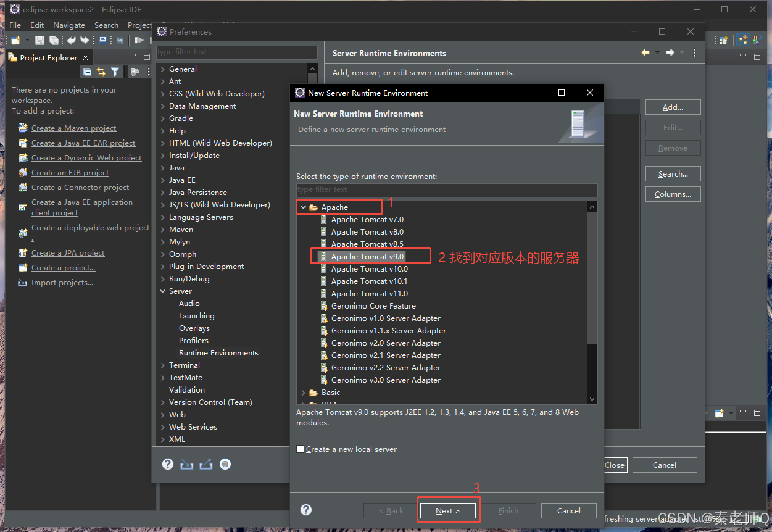Viewport: 772px width, 532px height.
Task: Select Validation in Preferences tree
Action: point(186,390)
